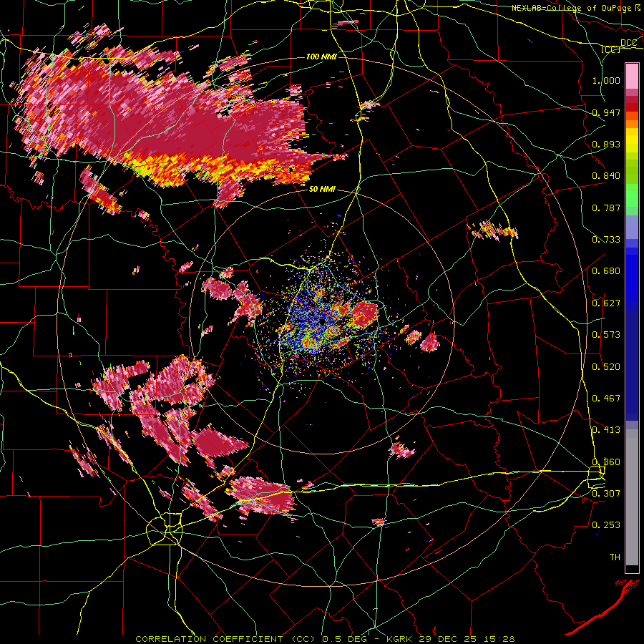
Task: Pick the yellow band on the color bar
Action: pos(632,140)
